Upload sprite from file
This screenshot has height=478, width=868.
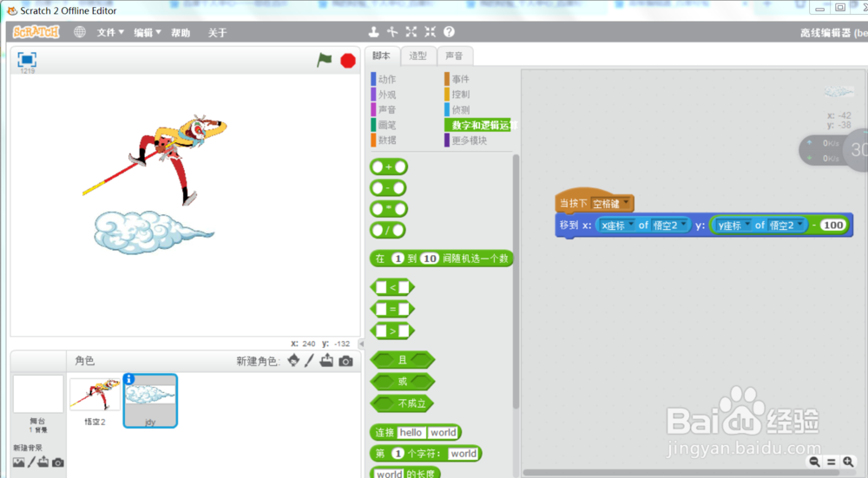click(x=326, y=361)
